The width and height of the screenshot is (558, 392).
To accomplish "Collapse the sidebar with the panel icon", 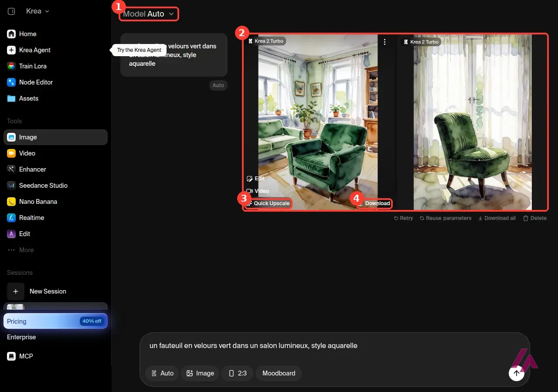I will pos(11,11).
